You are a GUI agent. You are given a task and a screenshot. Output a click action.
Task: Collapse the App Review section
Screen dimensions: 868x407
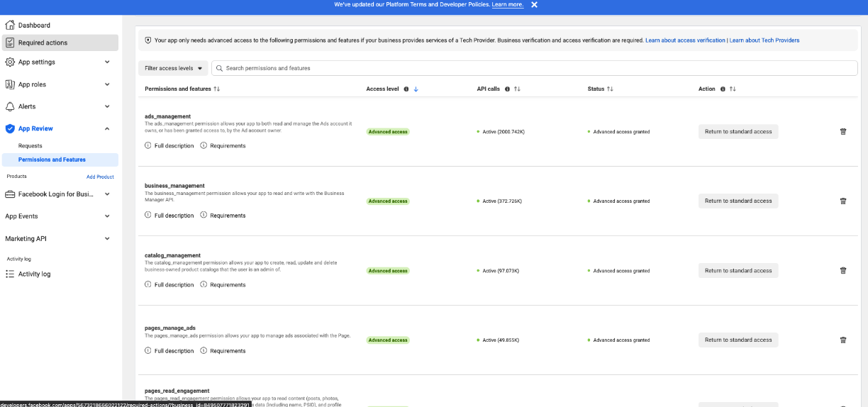click(107, 129)
